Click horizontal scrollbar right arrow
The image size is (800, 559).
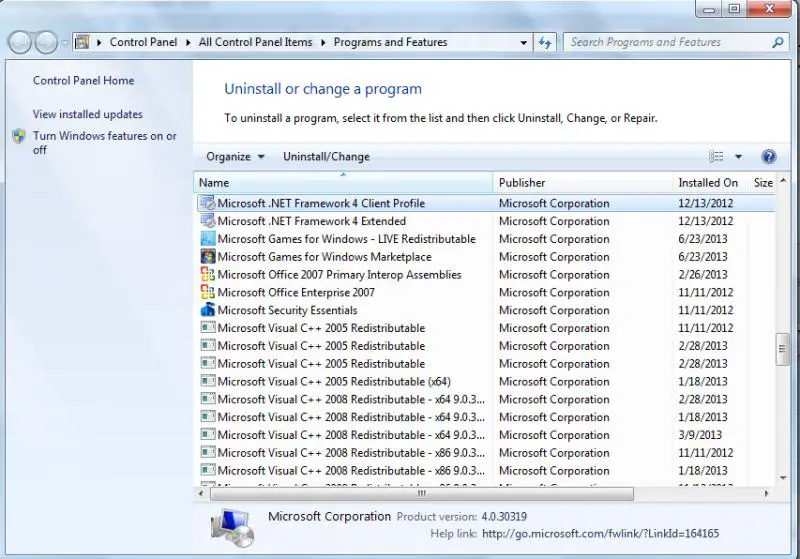coord(766,493)
